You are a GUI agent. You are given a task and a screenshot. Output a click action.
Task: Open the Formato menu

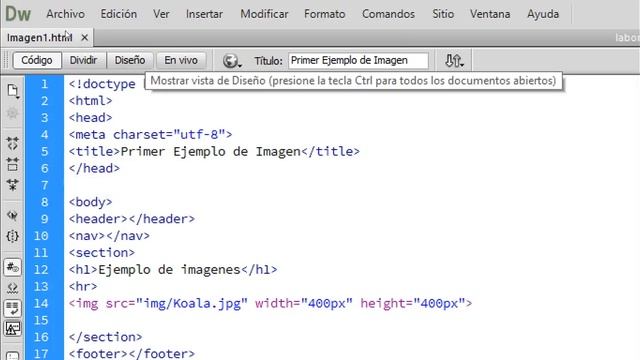(324, 14)
